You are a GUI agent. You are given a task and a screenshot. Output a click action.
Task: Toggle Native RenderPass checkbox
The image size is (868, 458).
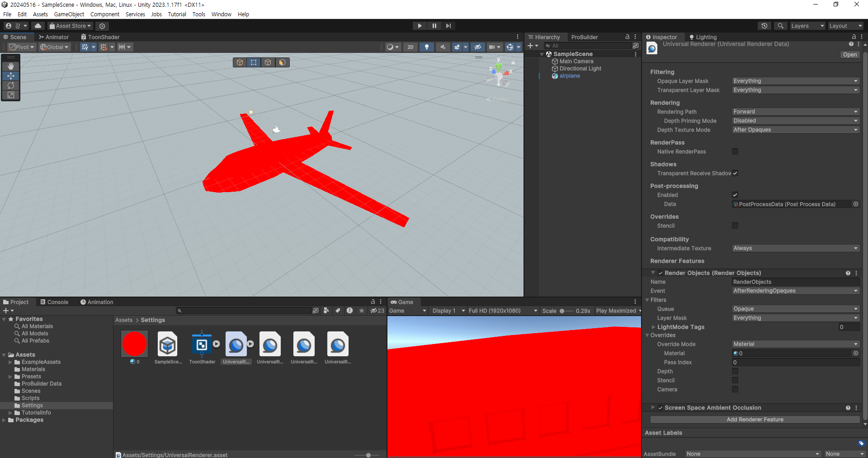pos(735,151)
